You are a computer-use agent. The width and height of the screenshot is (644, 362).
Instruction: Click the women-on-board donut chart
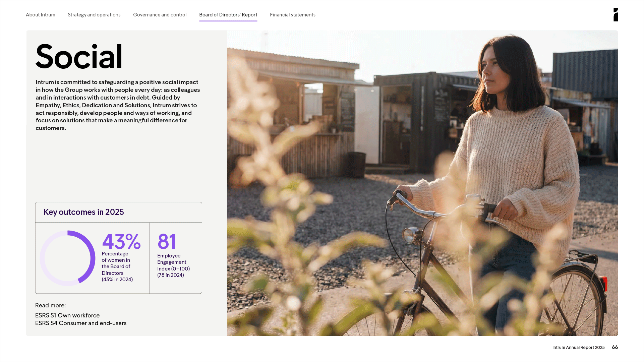tap(67, 258)
